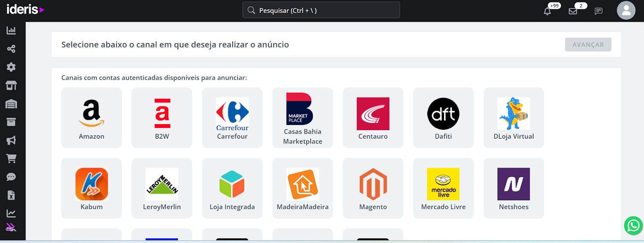Select the B2W channel card
This screenshot has height=243, width=644.
click(162, 118)
